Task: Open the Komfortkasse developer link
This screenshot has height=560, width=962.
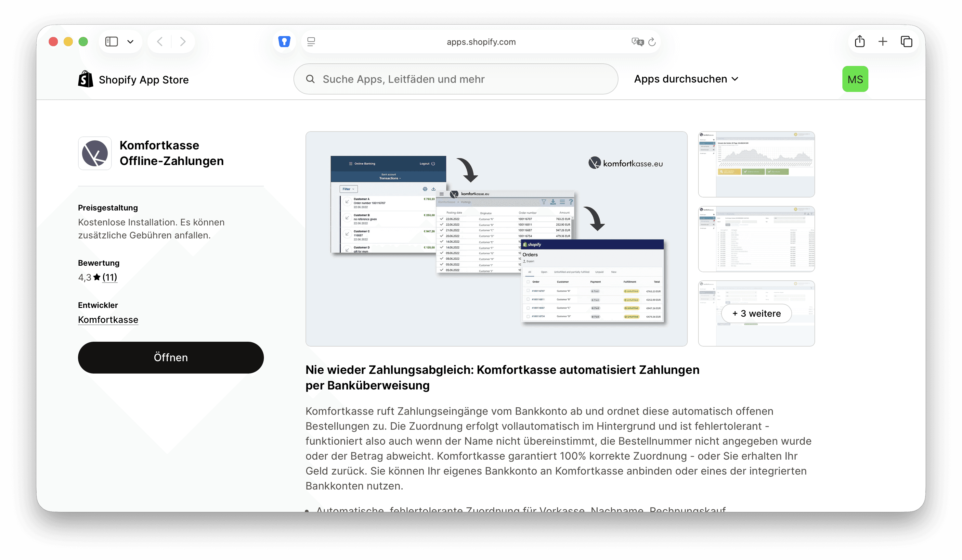Action: [108, 320]
